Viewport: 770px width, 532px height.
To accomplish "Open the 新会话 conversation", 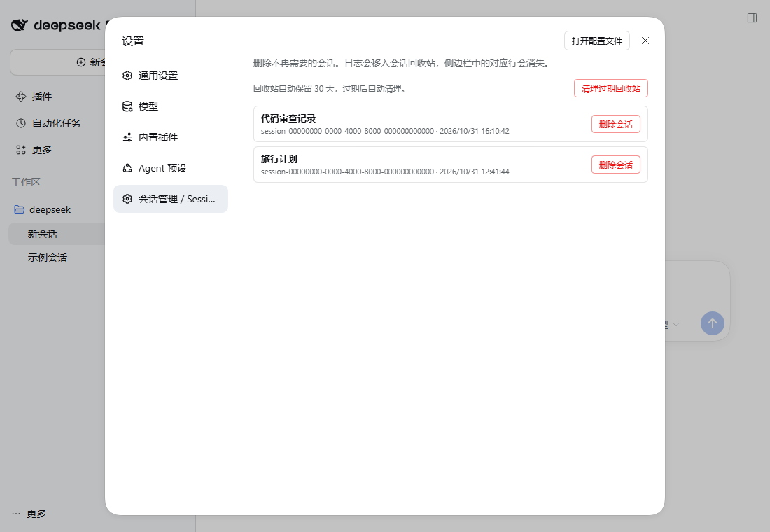I will [57, 234].
